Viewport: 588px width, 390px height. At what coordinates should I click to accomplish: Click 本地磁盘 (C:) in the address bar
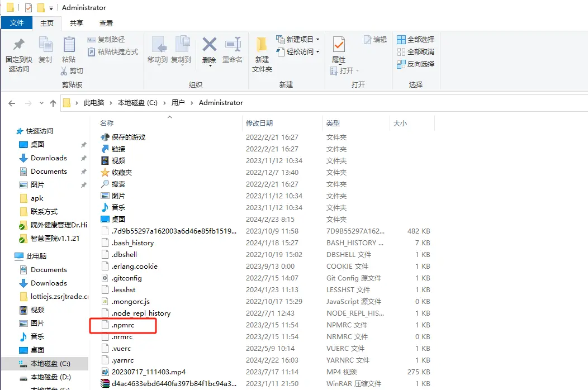(x=137, y=103)
